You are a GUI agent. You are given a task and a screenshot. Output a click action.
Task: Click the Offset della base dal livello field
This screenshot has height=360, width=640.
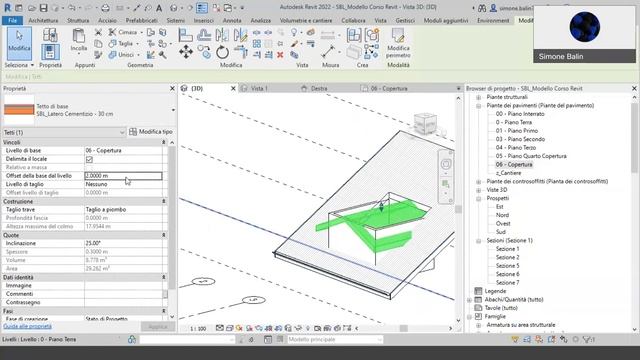point(123,176)
